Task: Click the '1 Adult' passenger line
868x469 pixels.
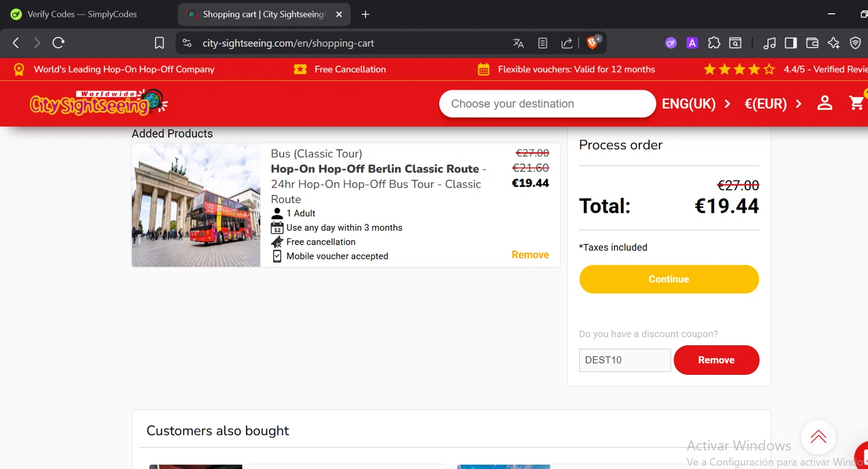Action: point(300,213)
